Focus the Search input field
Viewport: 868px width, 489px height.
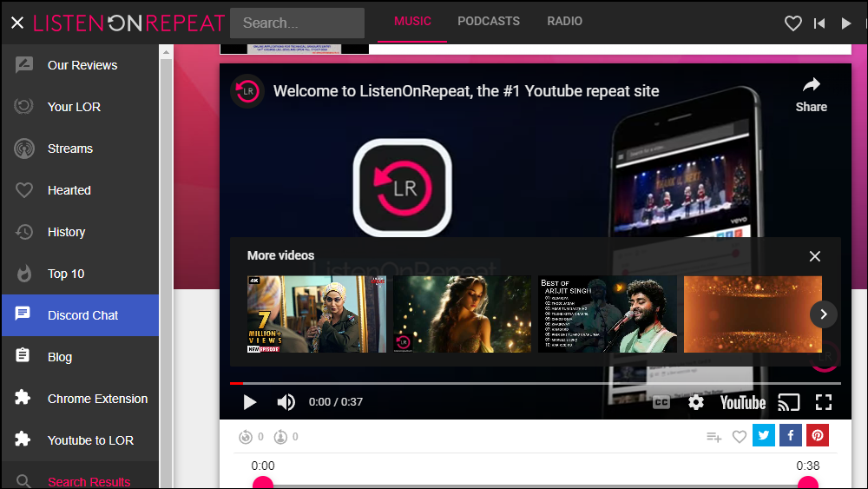click(297, 23)
